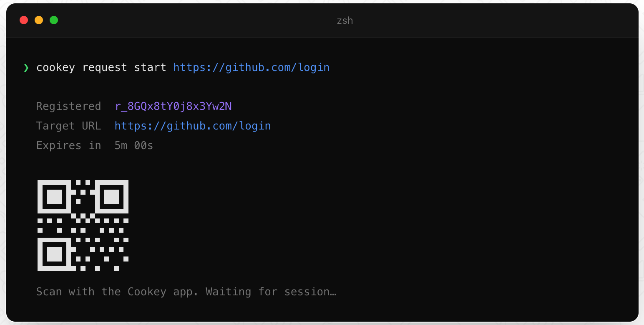Image resolution: width=644 pixels, height=325 pixels.
Task: Click the word "start" in the command
Action: click(x=150, y=68)
